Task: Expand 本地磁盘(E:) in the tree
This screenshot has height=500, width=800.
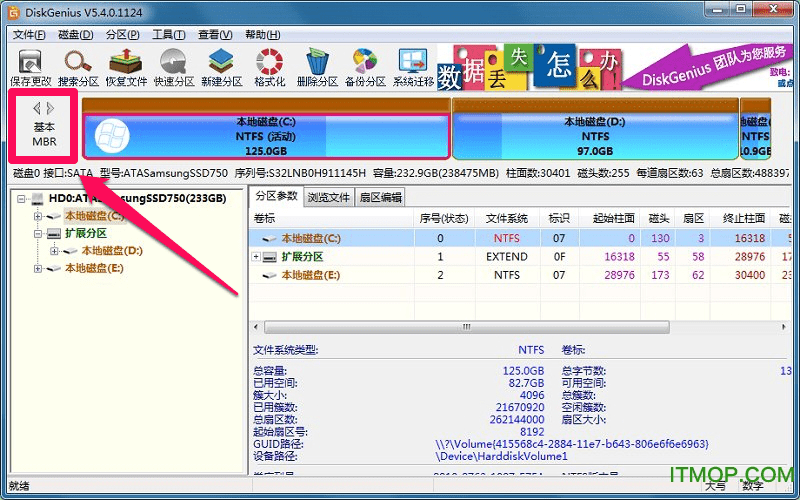Action: point(38,268)
